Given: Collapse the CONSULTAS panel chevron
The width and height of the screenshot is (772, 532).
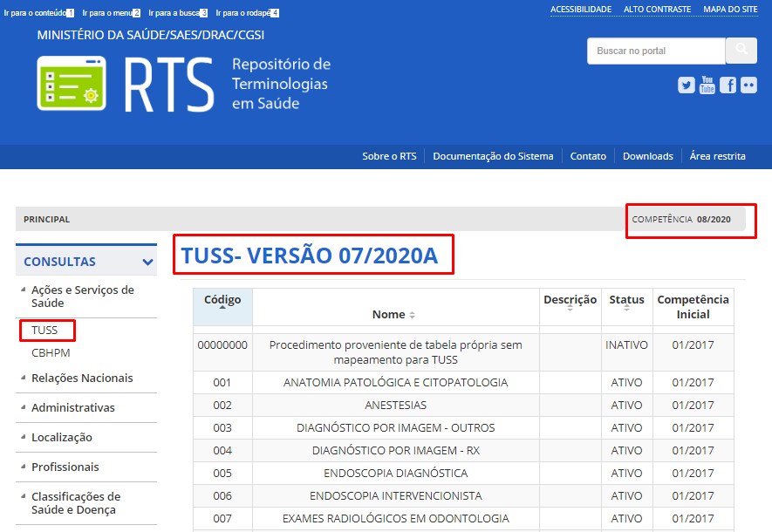Looking at the screenshot, I should tap(147, 259).
